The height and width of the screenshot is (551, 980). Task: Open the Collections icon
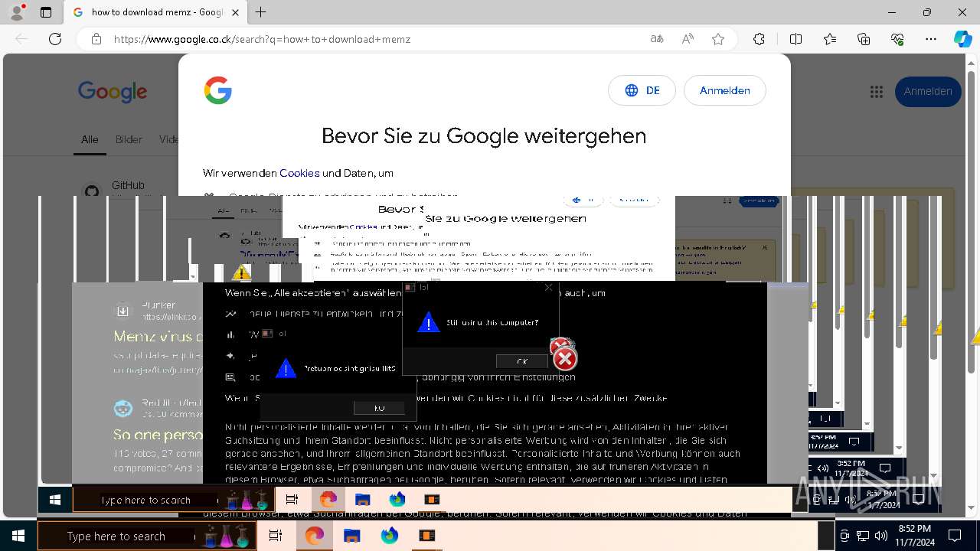(x=864, y=39)
